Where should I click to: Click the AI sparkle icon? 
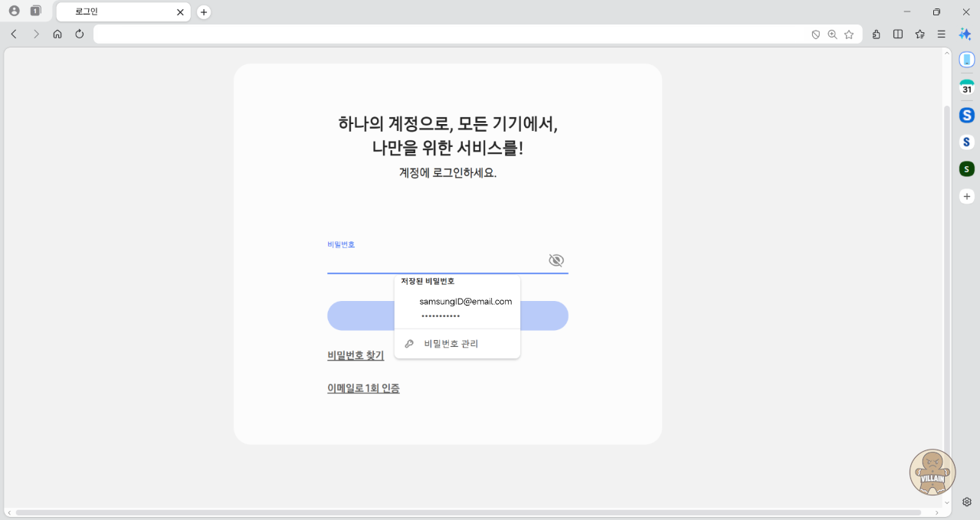pyautogui.click(x=965, y=34)
